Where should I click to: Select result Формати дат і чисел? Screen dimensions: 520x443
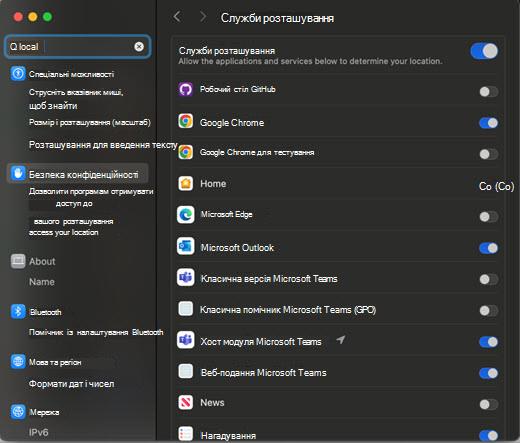pyautogui.click(x=71, y=384)
